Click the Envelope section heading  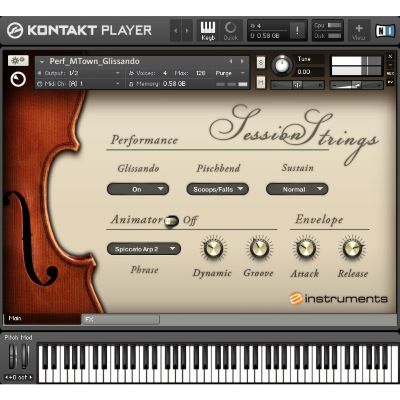[x=319, y=220]
